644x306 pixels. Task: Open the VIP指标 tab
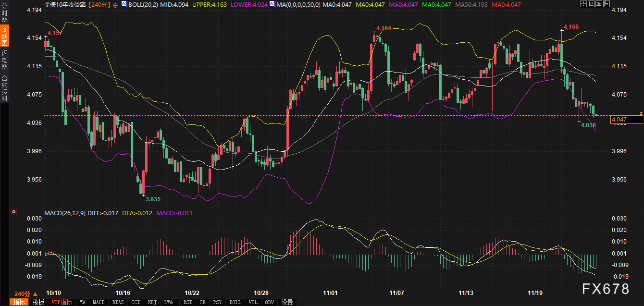pyautogui.click(x=62, y=302)
